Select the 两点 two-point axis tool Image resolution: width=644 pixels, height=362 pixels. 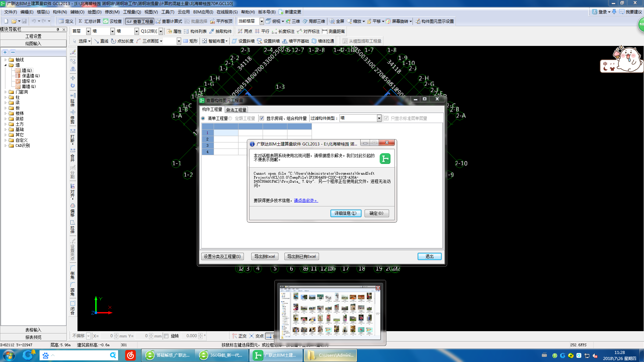point(245,31)
